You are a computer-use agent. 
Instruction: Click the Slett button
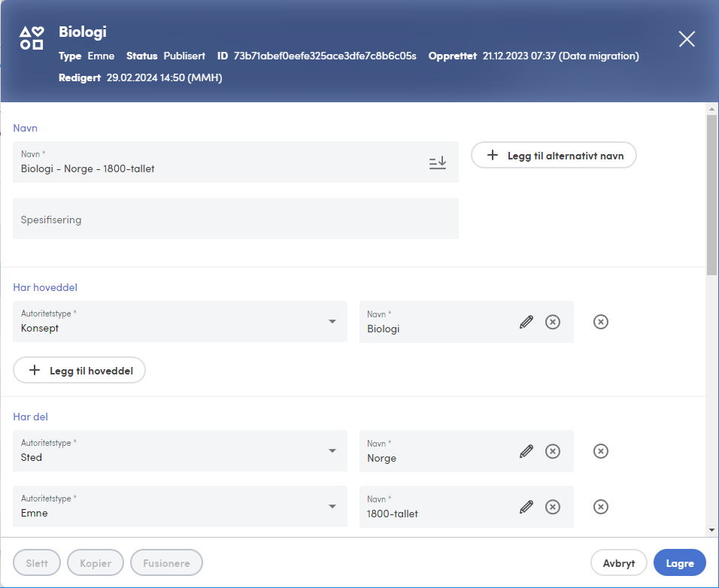coord(37,562)
